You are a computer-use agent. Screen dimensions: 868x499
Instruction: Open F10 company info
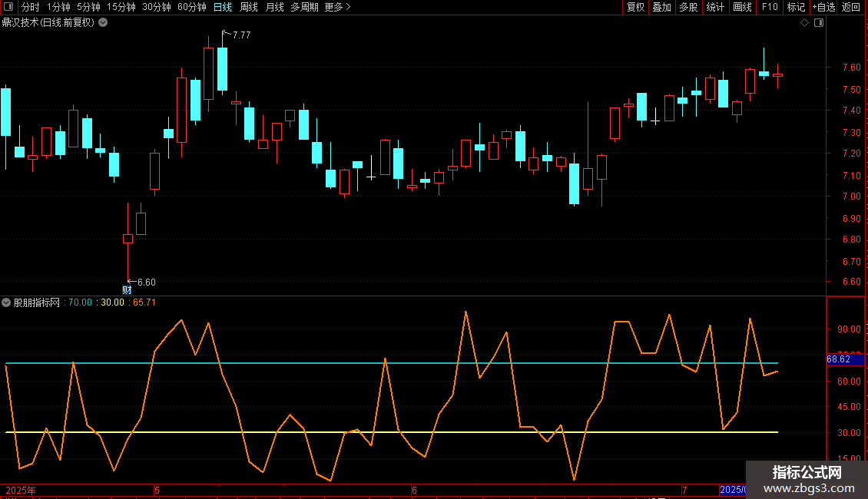click(x=770, y=7)
